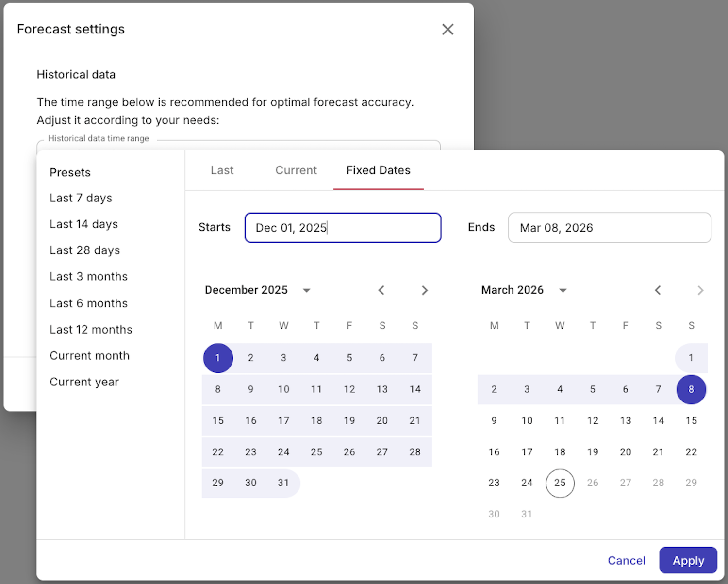The image size is (728, 584).
Task: Apply the selected date range
Action: pos(688,560)
